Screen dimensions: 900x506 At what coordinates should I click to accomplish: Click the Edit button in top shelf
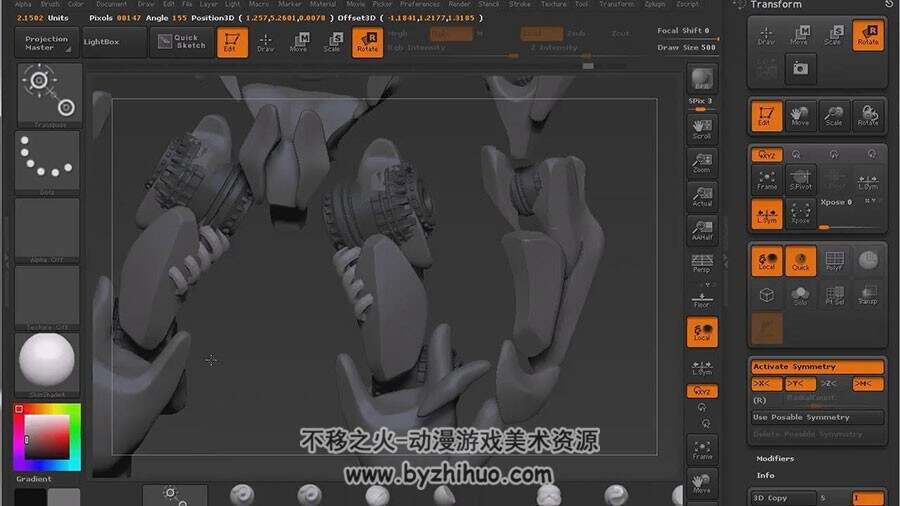(232, 42)
